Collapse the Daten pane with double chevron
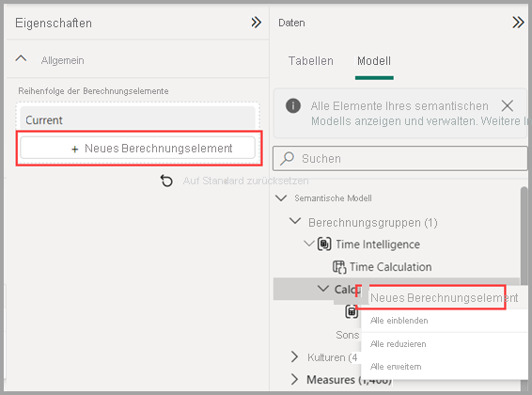The width and height of the screenshot is (532, 395). [x=518, y=23]
